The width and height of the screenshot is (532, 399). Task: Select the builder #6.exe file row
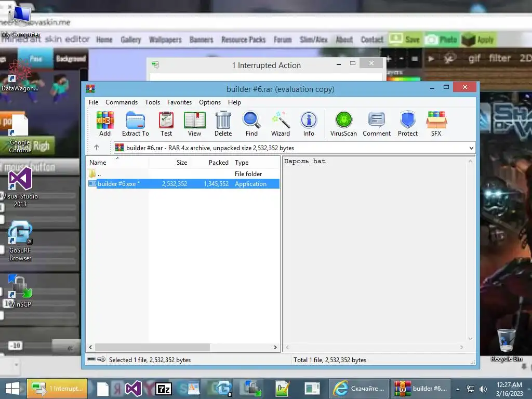click(183, 183)
